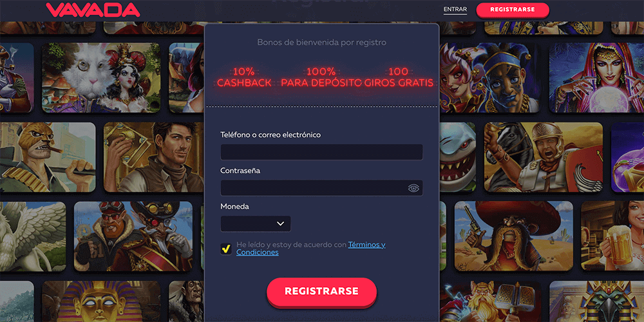Screen dimensions: 644x322
Task: Click the top REGISTRARSE header button
Action: tap(513, 10)
